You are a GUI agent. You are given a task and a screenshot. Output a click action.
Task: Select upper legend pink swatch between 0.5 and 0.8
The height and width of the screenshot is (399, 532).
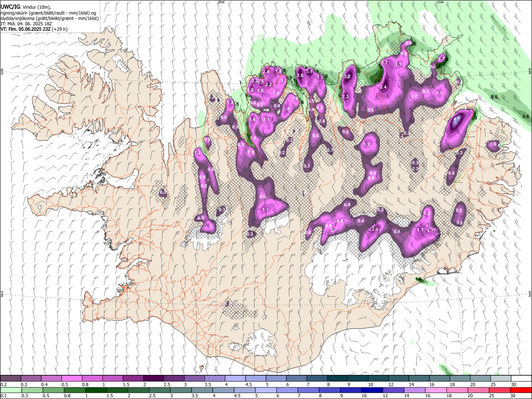click(71, 379)
